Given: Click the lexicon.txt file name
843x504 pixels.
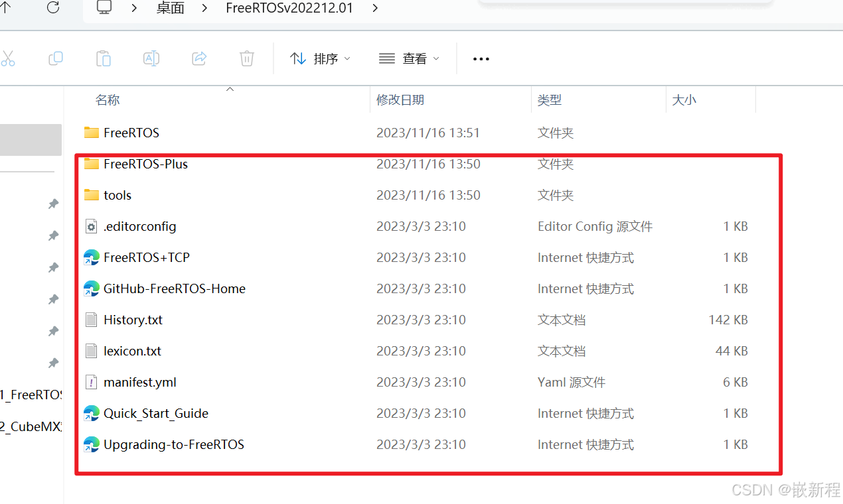Looking at the screenshot, I should [133, 351].
